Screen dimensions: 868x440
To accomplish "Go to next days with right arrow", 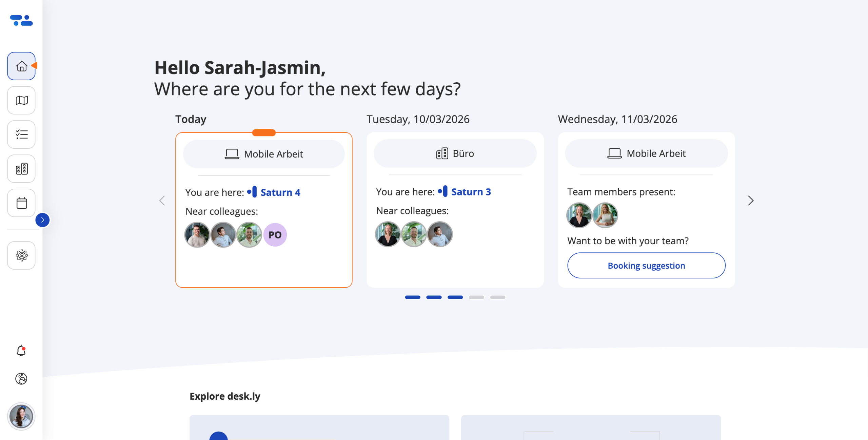I will [x=750, y=201].
